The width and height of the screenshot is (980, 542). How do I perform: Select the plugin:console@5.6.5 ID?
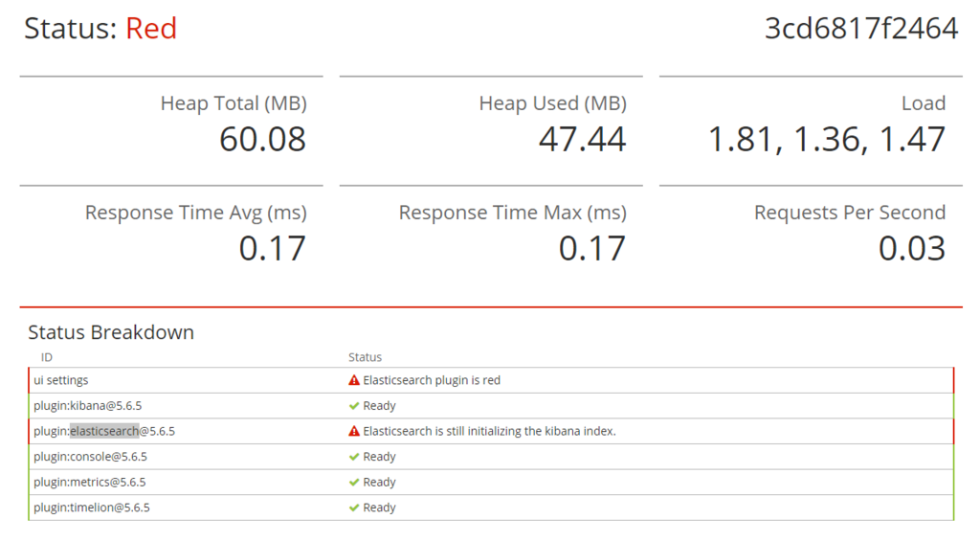coord(90,457)
